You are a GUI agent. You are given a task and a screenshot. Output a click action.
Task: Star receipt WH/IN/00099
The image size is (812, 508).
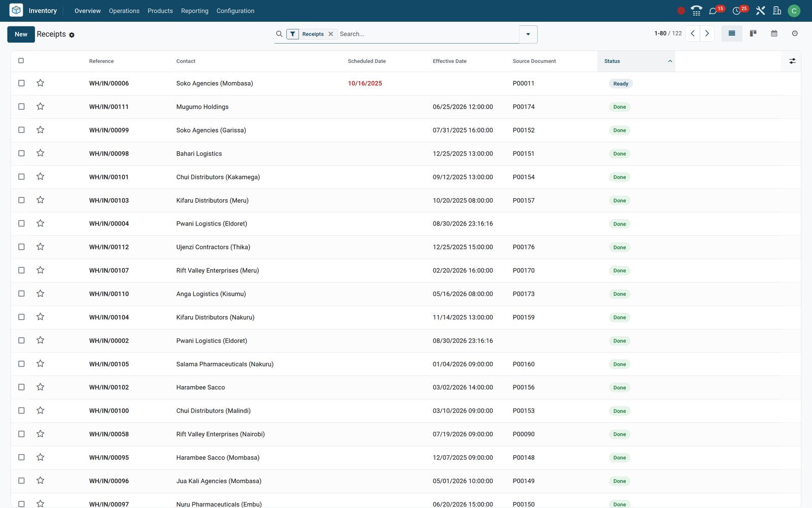coord(40,130)
